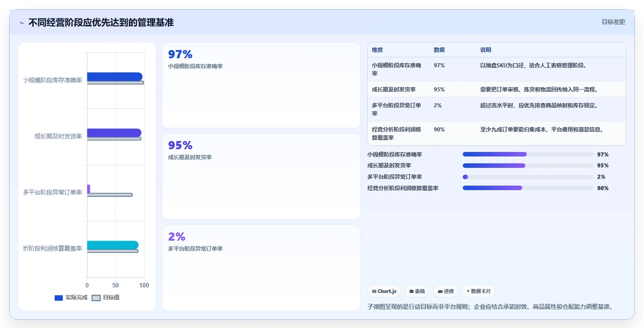Click the description starting 至少九成订单

point(542,130)
